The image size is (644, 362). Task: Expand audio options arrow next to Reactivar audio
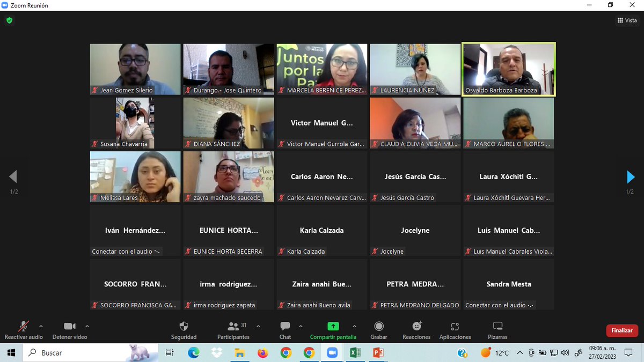tap(41, 326)
